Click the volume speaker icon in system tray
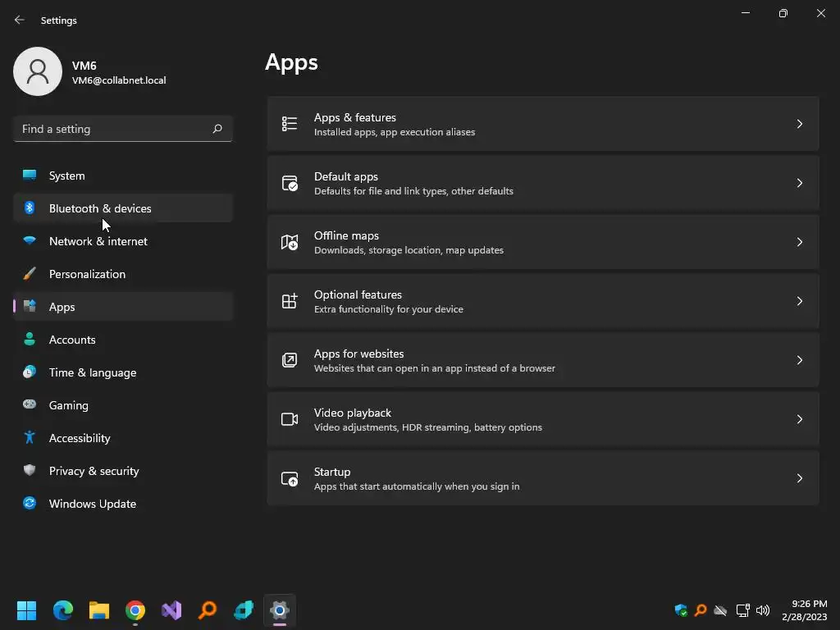The image size is (840, 630). pyautogui.click(x=763, y=610)
